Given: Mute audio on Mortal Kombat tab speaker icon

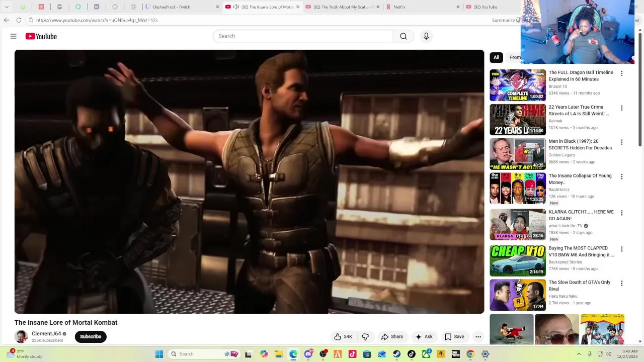Looking at the screenshot, I should 236,7.
